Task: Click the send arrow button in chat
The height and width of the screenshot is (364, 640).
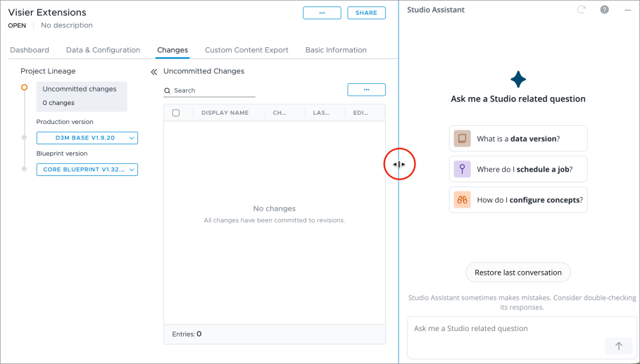Action: coord(618,346)
